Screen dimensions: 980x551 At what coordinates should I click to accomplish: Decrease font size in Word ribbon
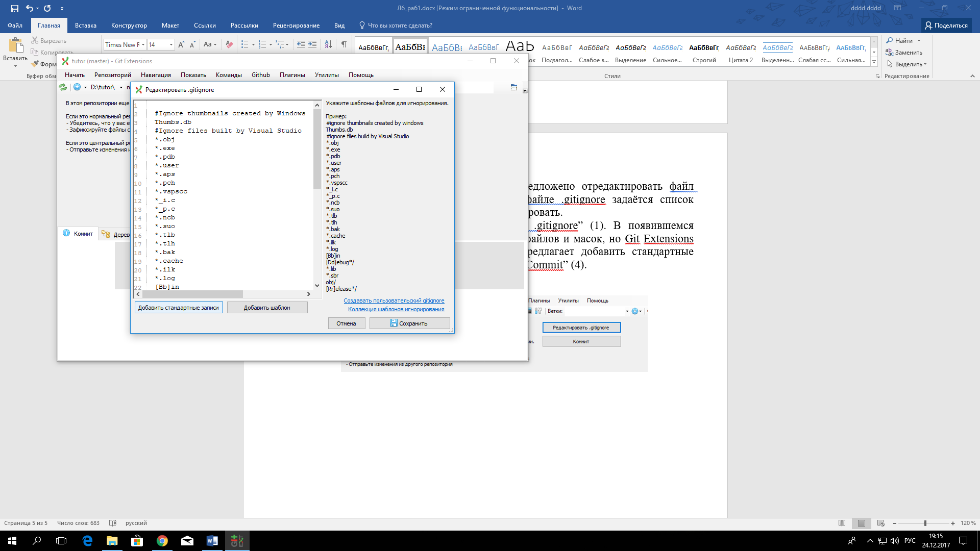[192, 44]
